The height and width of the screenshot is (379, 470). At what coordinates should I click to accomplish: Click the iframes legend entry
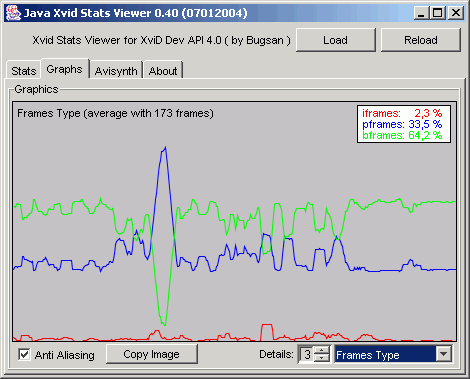pyautogui.click(x=402, y=113)
